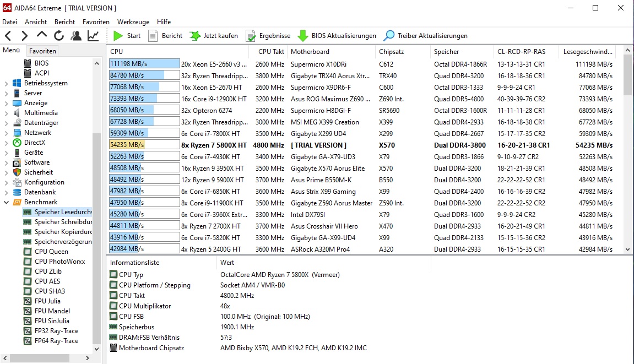The image size is (634, 364).
Task: Click the results list vertical scrollbar down arrow
Action: coord(627,249)
